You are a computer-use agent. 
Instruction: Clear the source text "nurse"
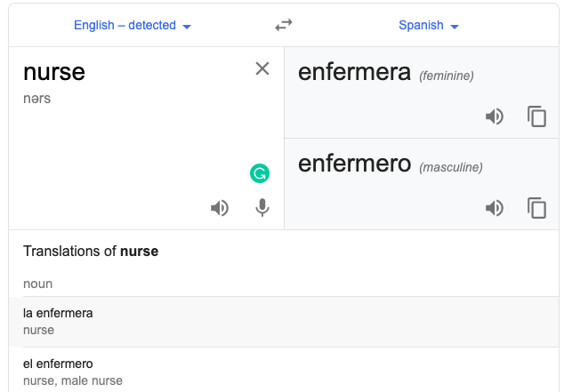tap(262, 68)
